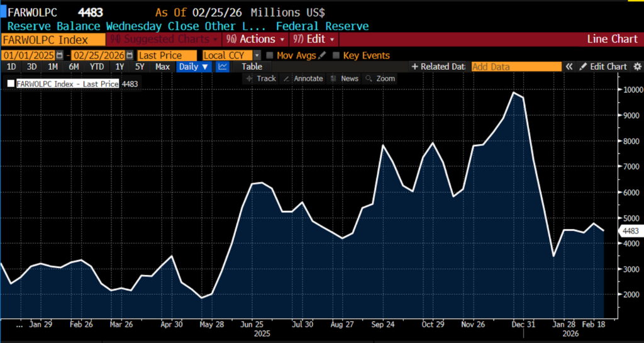Viewport: 644px width, 343px height.
Task: Click the Related Data button
Action: [438, 67]
